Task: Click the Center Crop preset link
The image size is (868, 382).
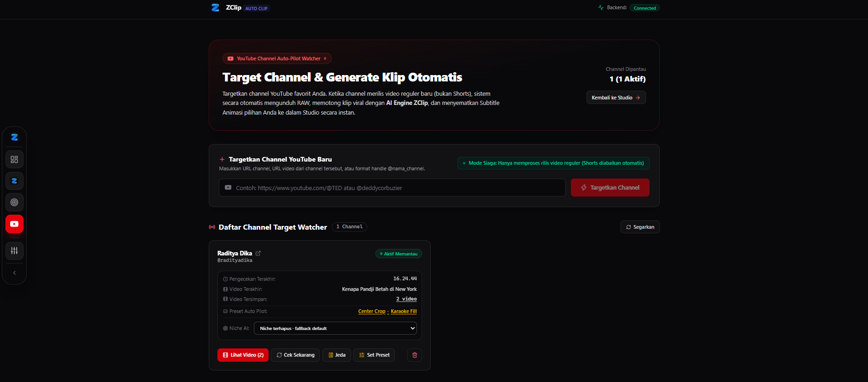Action: click(x=372, y=312)
